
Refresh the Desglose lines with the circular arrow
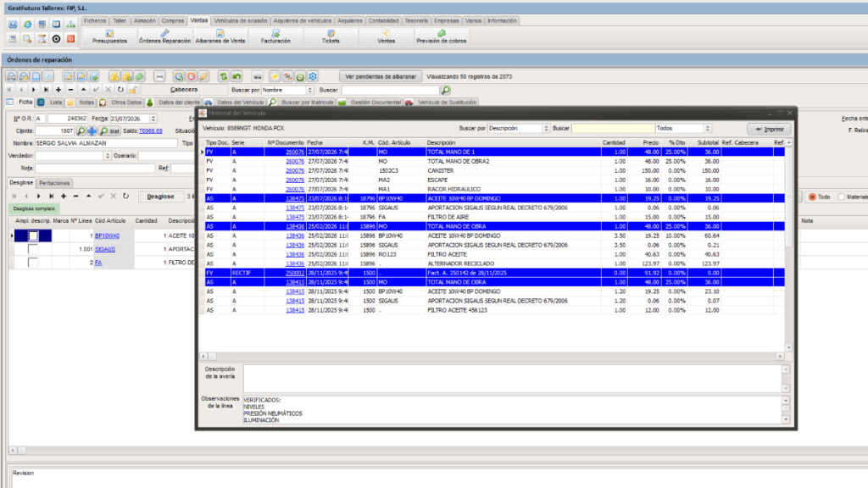click(125, 196)
